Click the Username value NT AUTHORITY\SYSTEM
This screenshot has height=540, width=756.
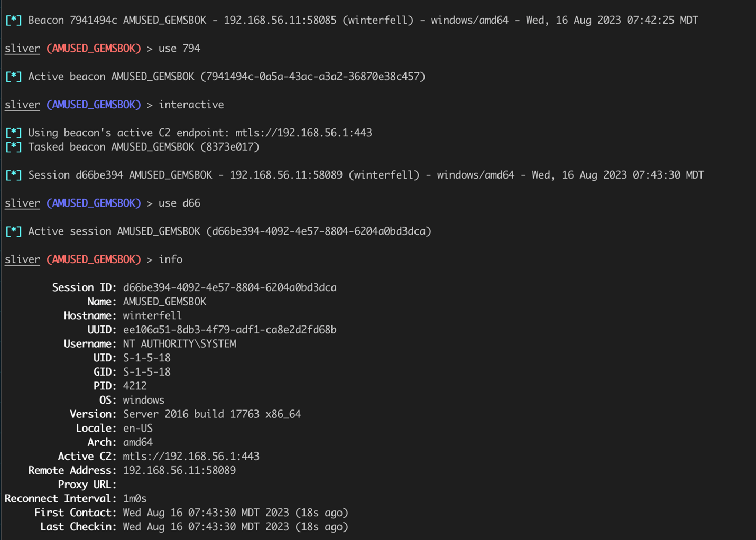[x=179, y=344]
